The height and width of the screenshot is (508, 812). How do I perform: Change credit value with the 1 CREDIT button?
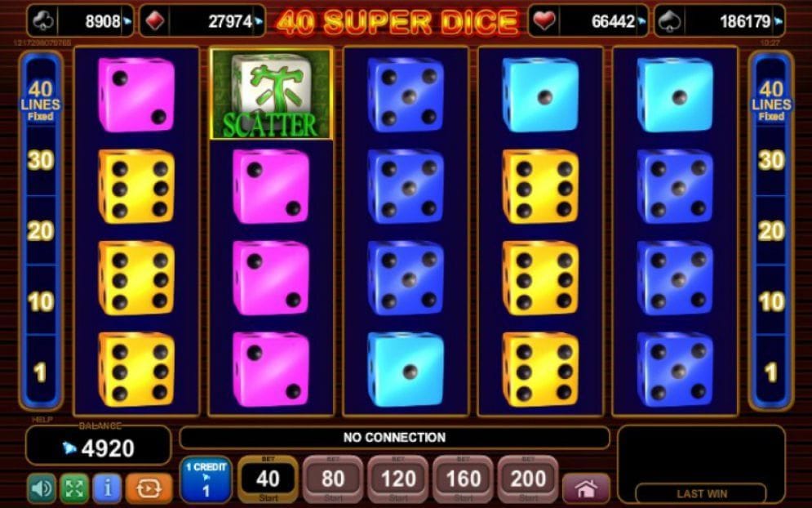(206, 479)
